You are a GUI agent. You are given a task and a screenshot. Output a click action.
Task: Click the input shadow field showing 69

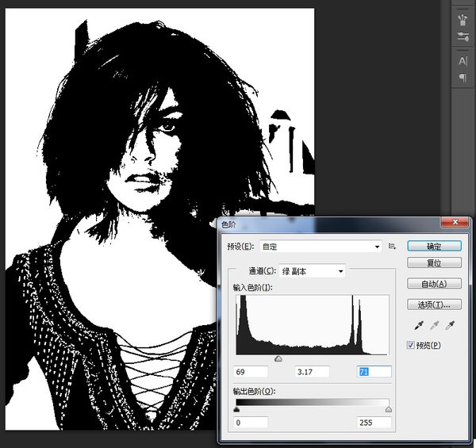coord(251,372)
